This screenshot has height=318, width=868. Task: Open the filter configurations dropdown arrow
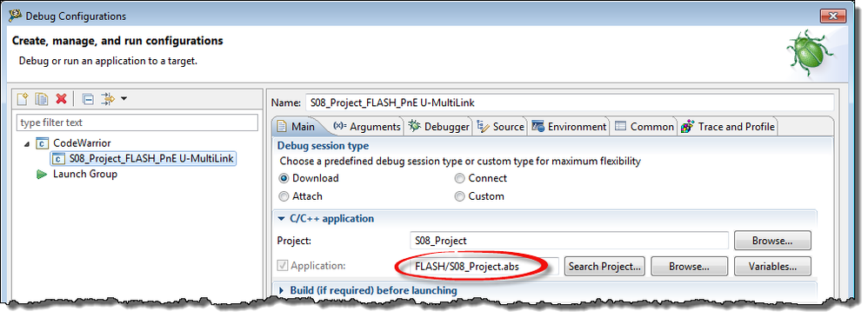pyautogui.click(x=124, y=99)
